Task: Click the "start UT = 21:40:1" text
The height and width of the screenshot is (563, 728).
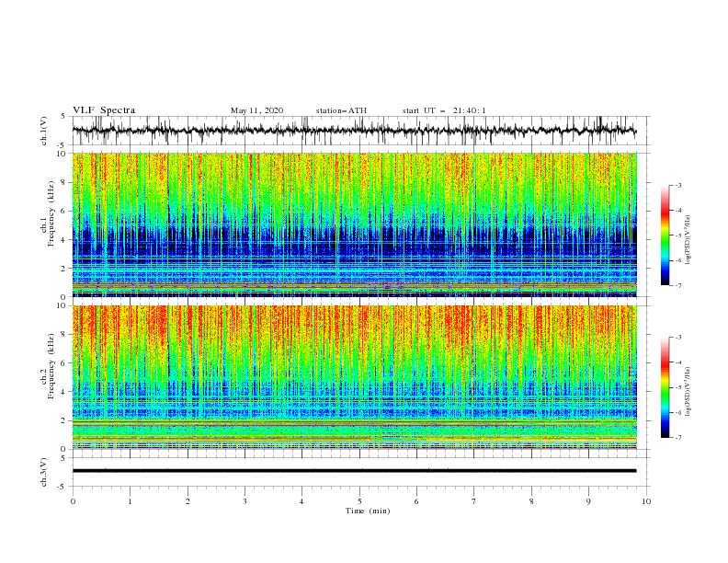Action: (444, 110)
